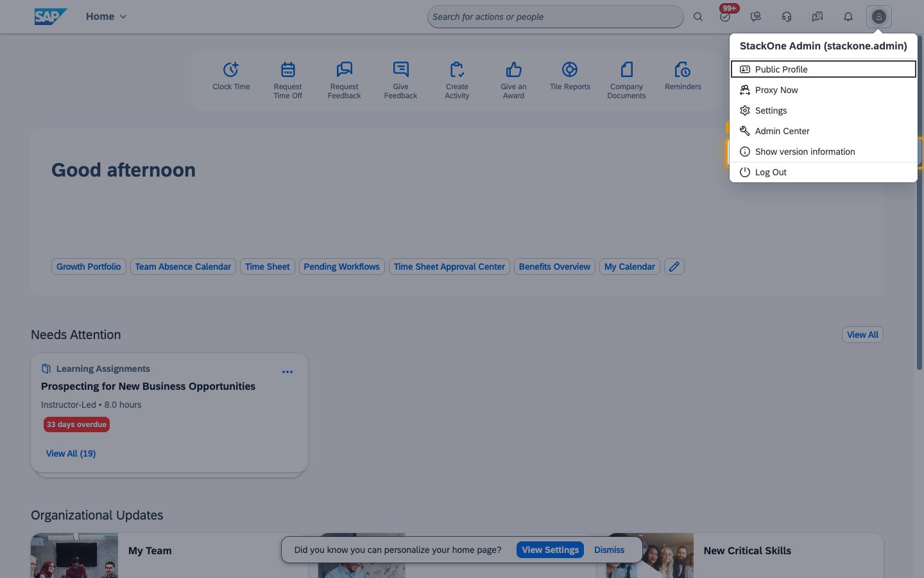
Task: Open the My Calendar quick link
Action: (x=629, y=267)
